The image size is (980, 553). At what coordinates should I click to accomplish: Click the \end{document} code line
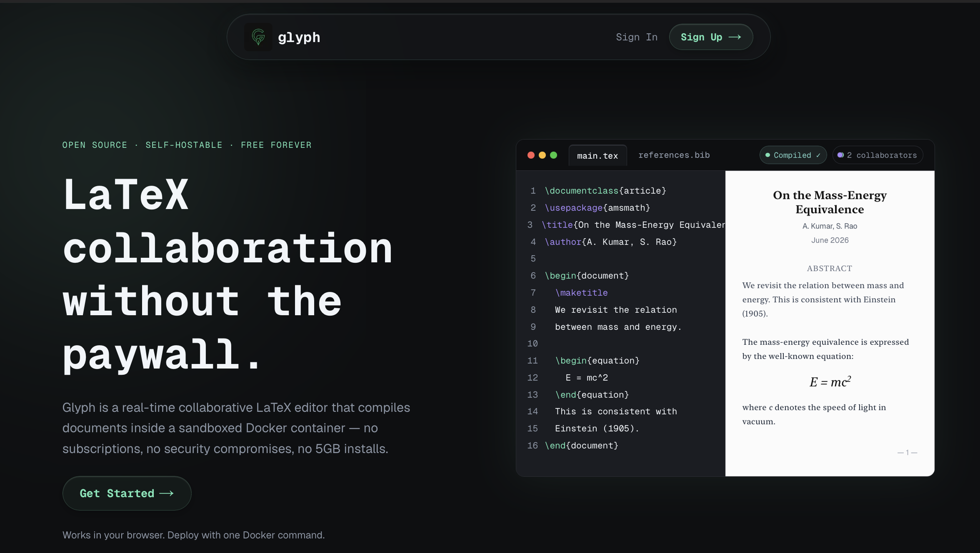click(581, 446)
